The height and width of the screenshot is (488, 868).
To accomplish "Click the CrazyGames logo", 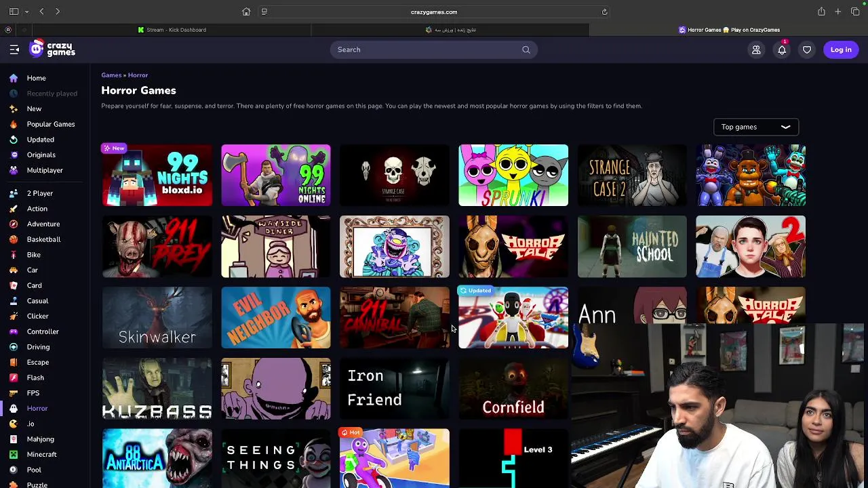I will pos(52,49).
